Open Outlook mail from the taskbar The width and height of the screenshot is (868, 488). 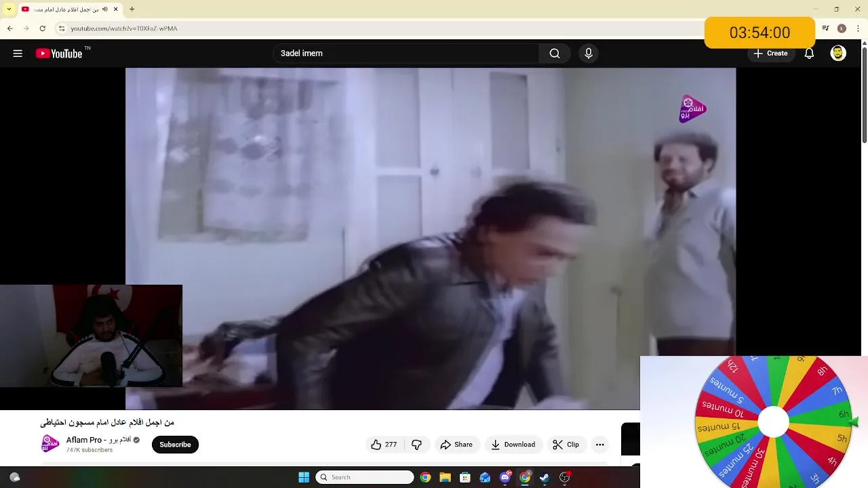(485, 477)
